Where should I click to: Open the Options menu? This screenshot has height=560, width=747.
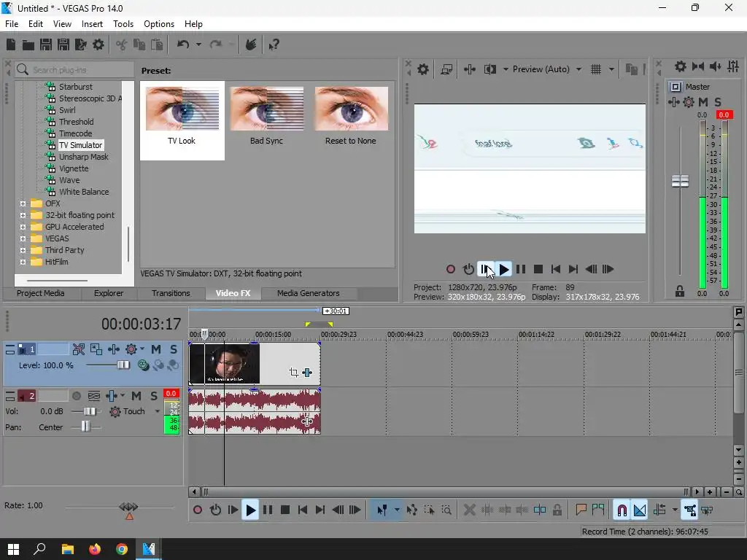(158, 24)
